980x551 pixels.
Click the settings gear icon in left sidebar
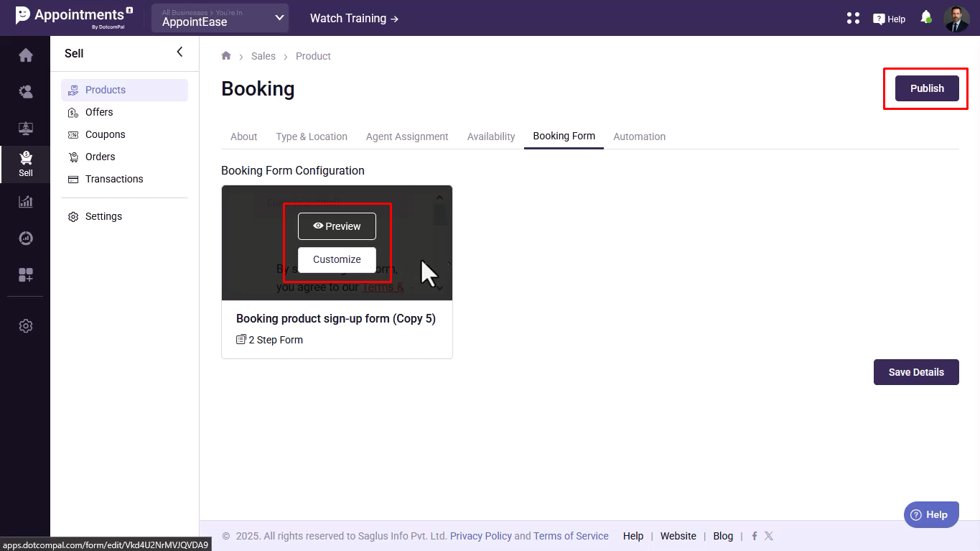[x=26, y=326]
